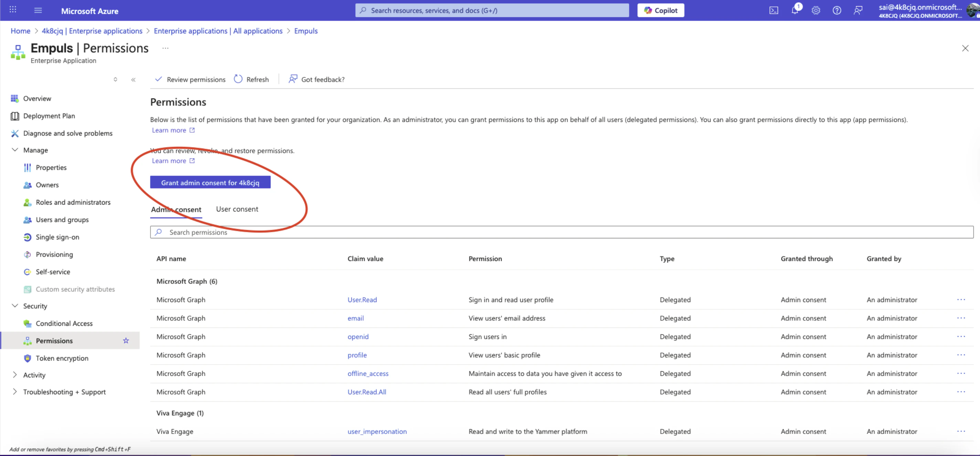Screen dimensions: 980x456
Task: Click the Search permissions field
Action: pyautogui.click(x=562, y=232)
